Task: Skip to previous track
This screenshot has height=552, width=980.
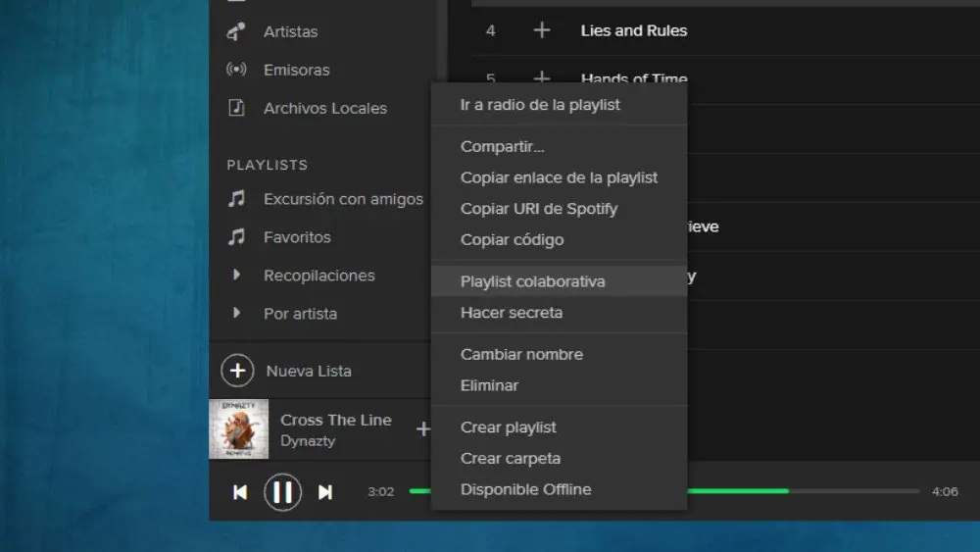Action: click(240, 492)
